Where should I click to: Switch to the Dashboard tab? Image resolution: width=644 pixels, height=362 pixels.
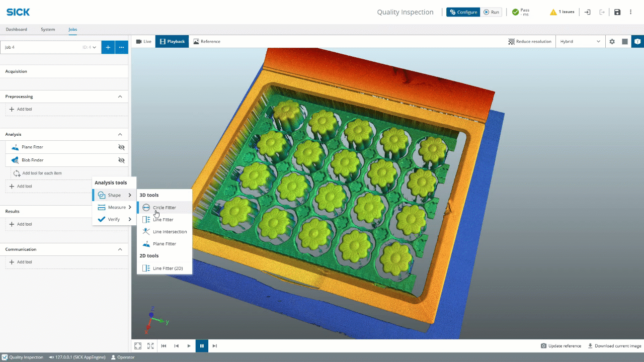(x=17, y=30)
